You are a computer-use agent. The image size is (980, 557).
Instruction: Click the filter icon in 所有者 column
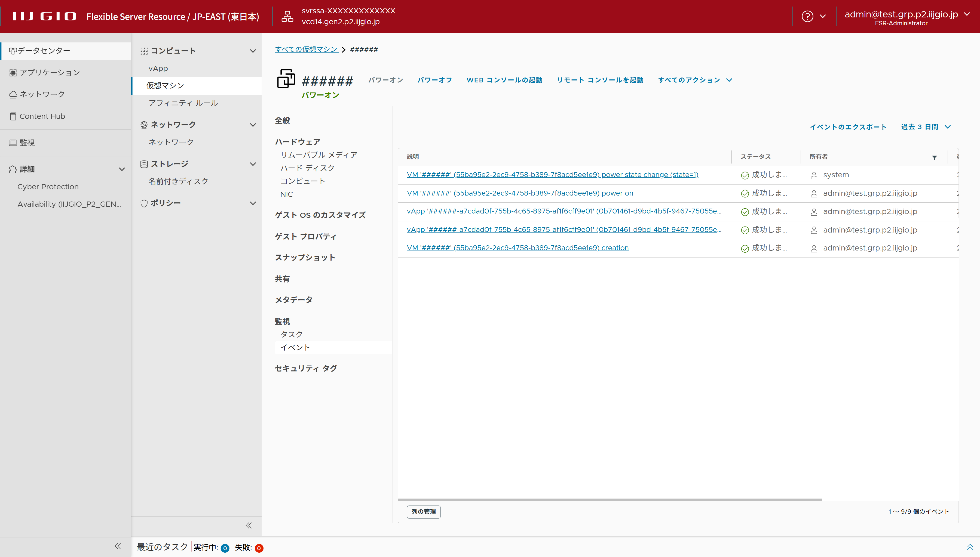pos(934,158)
